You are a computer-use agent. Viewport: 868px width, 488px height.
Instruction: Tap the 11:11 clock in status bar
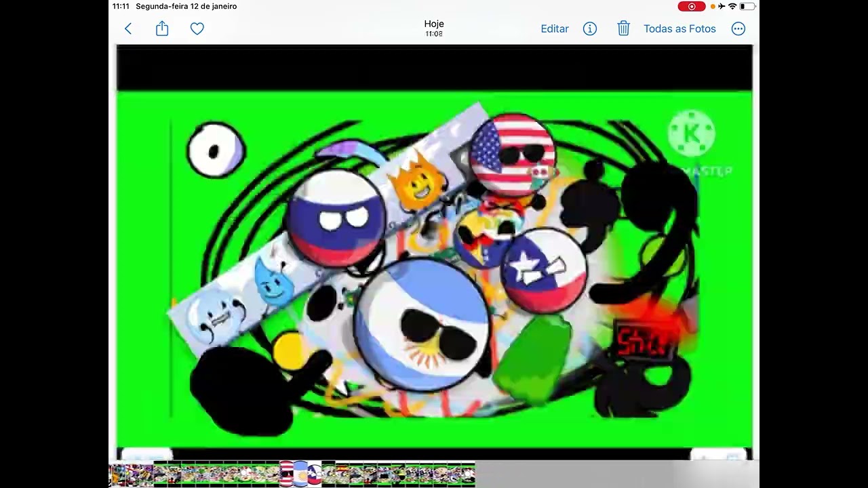click(x=121, y=7)
